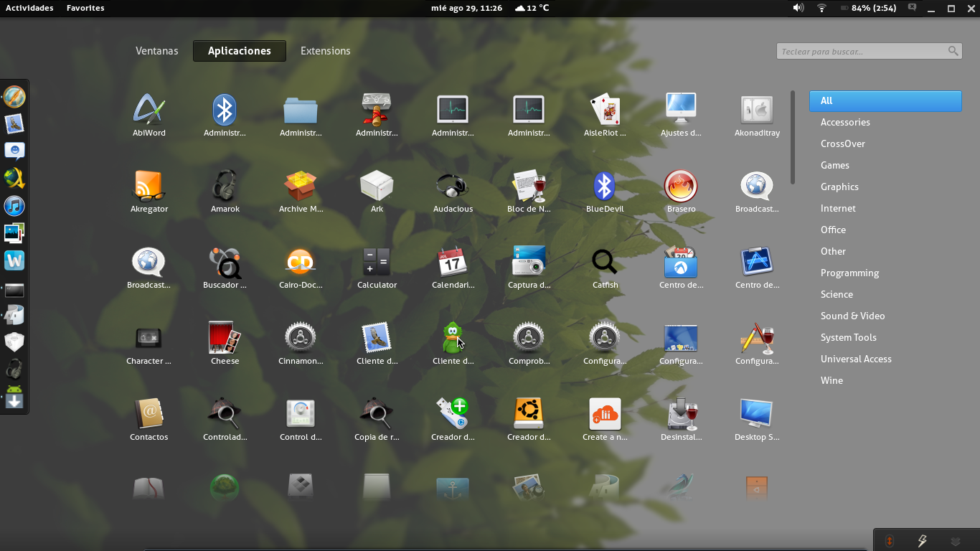Launch Amarok music player
This screenshot has width=980, height=551.
pos(225,191)
